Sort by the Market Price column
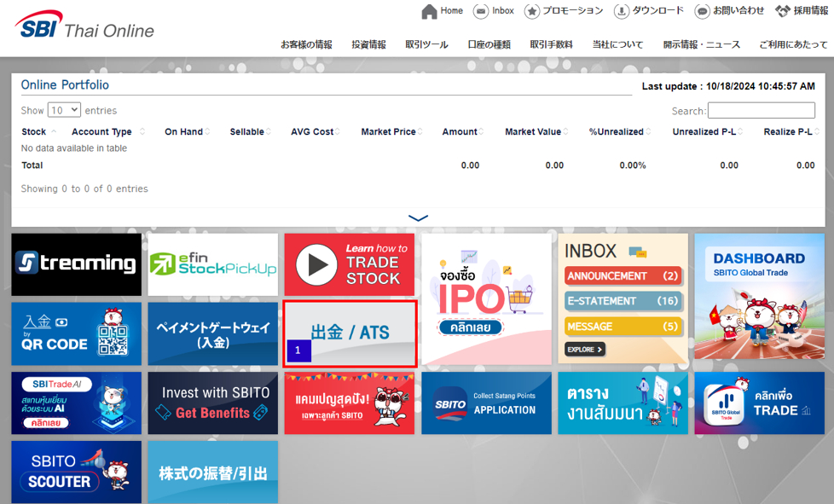The width and height of the screenshot is (834, 504). tap(392, 132)
